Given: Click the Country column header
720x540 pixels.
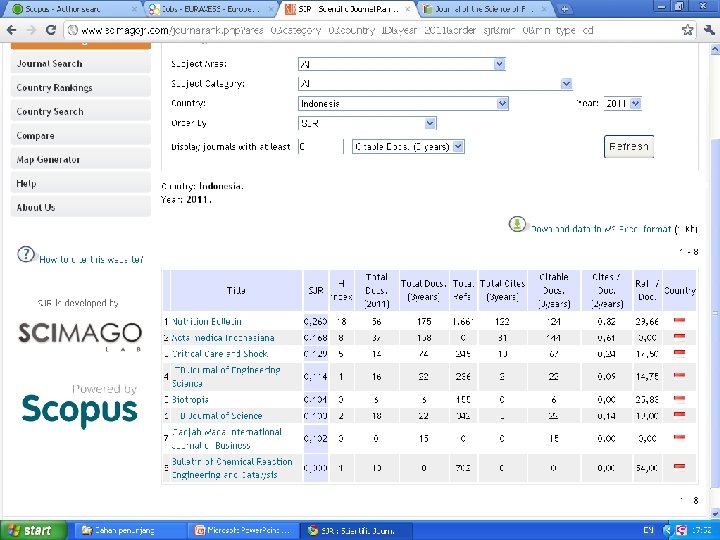Looking at the screenshot, I should [x=680, y=290].
